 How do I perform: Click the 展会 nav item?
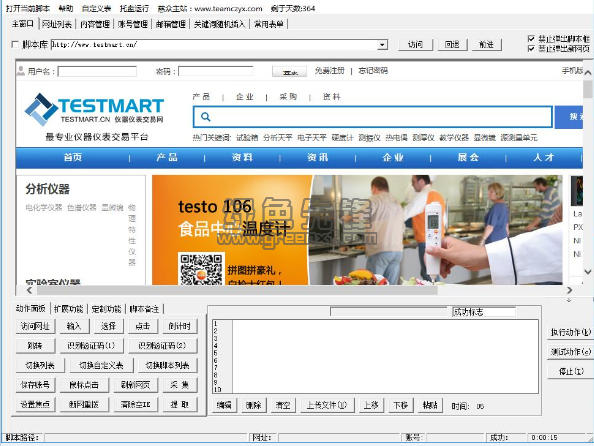click(468, 157)
